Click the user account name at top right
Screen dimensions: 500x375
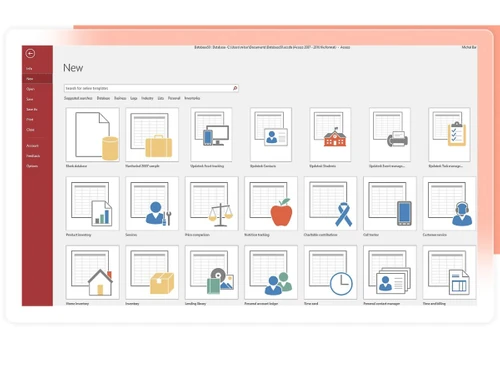469,47
